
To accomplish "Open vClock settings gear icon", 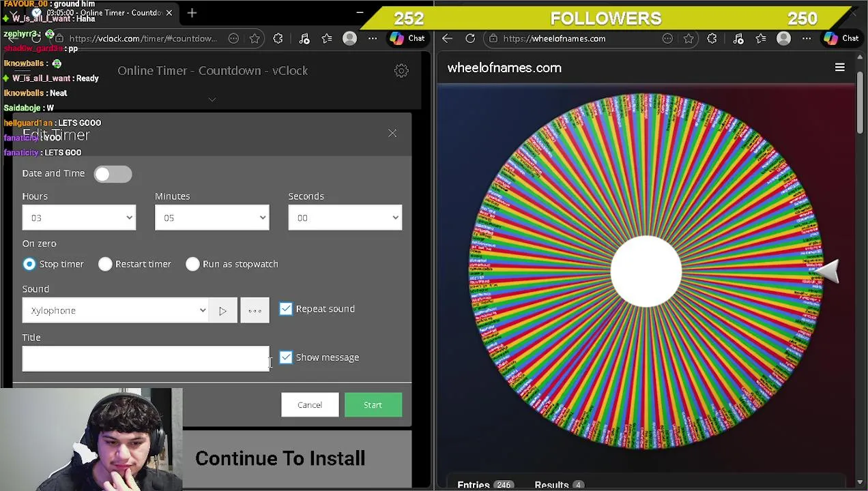I will point(401,70).
